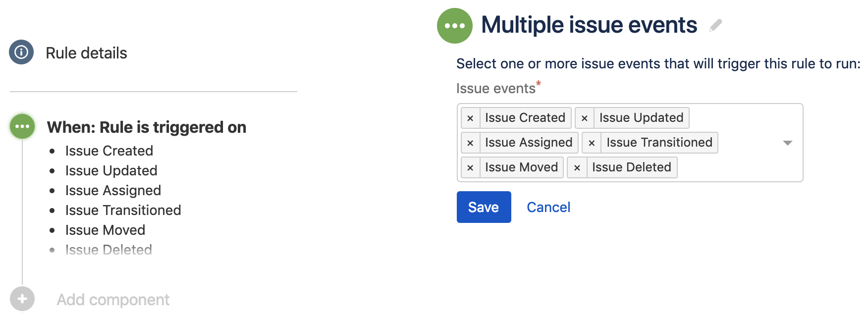Remove the Issue Deleted event tag
Screen dimensions: 868x320
pyautogui.click(x=577, y=167)
